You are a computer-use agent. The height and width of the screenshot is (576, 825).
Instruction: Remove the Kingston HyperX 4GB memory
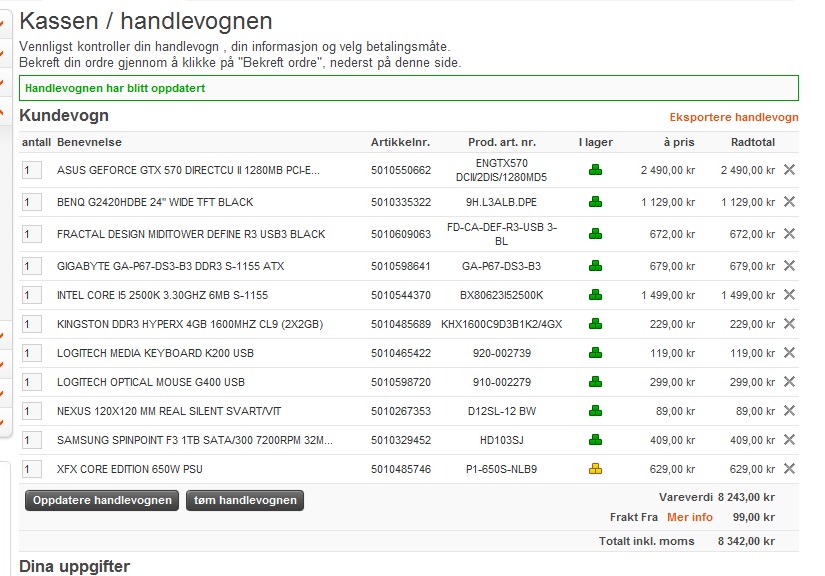click(789, 324)
